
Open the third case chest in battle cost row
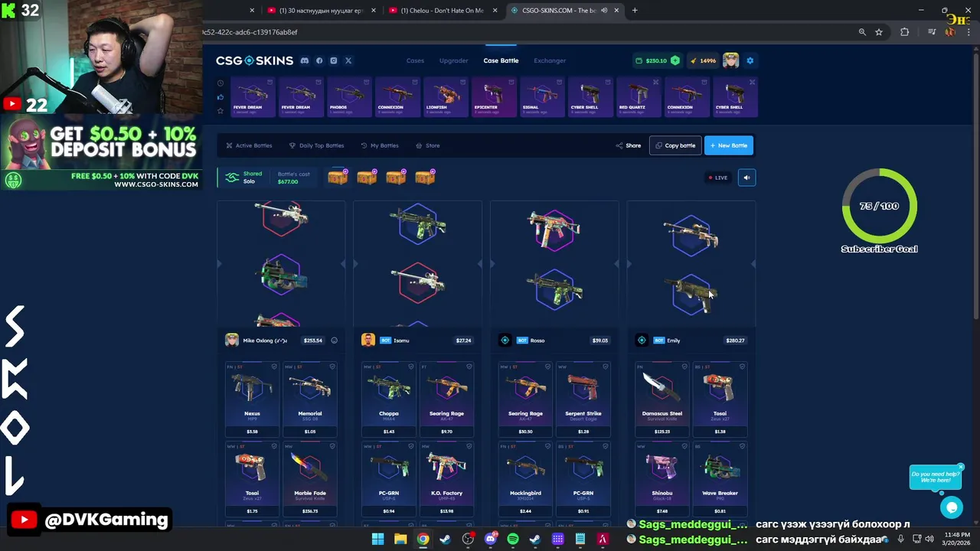[396, 178]
